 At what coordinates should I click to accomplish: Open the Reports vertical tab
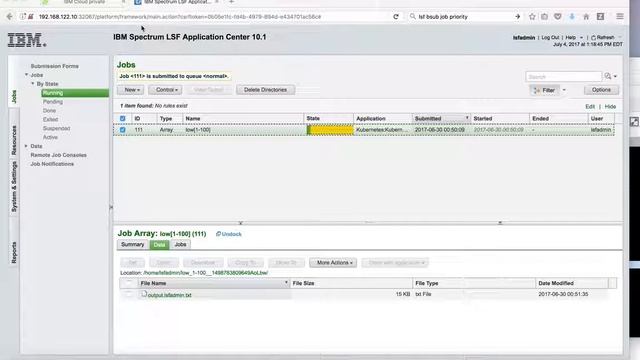[14, 252]
